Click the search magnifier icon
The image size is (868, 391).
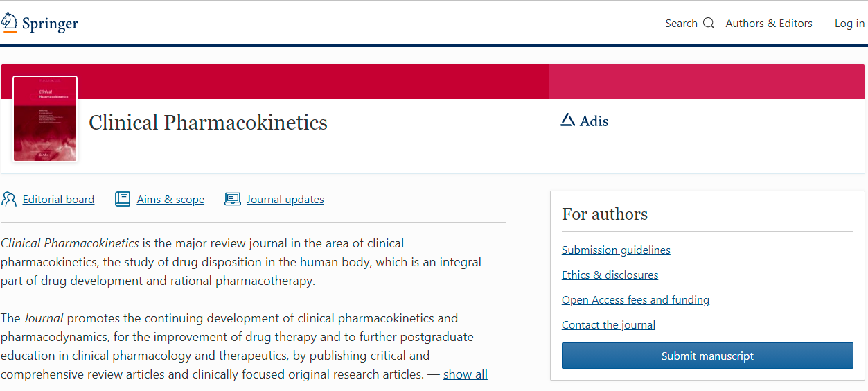coord(708,23)
